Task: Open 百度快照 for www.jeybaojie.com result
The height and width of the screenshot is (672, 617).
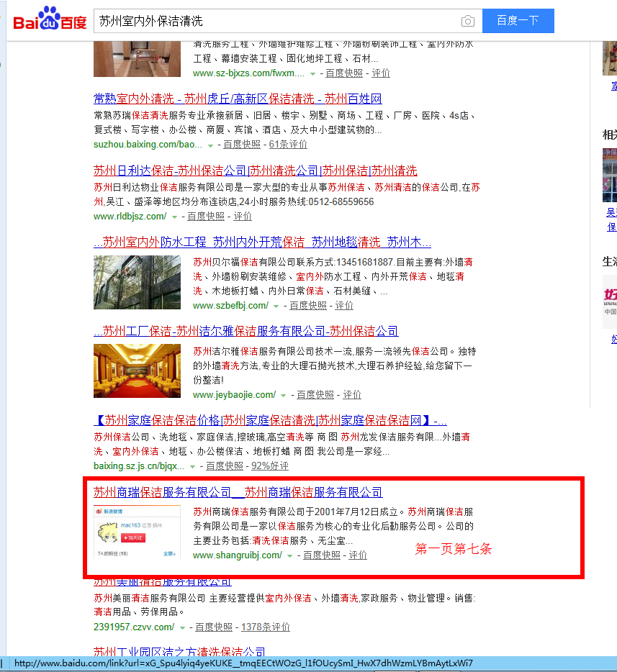Action: point(315,395)
